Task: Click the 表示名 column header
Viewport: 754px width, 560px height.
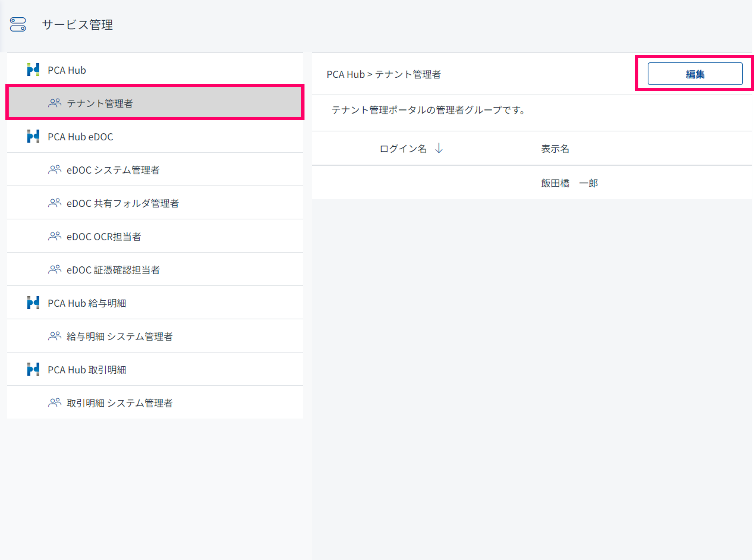Action: click(x=555, y=148)
